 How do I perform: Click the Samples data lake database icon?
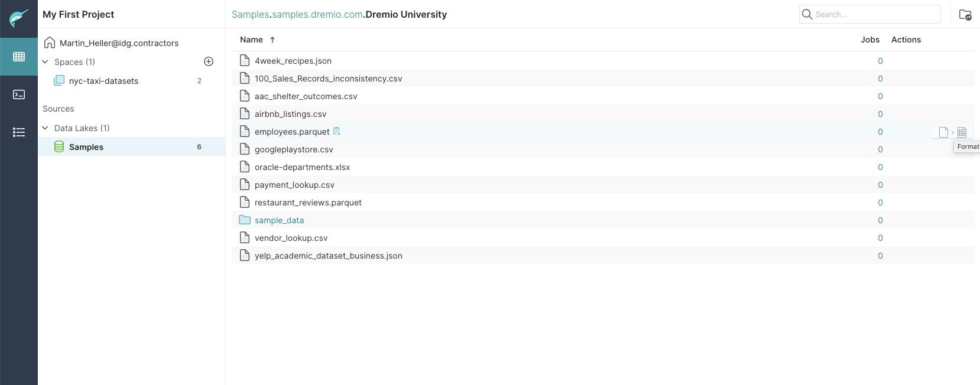tap(59, 147)
